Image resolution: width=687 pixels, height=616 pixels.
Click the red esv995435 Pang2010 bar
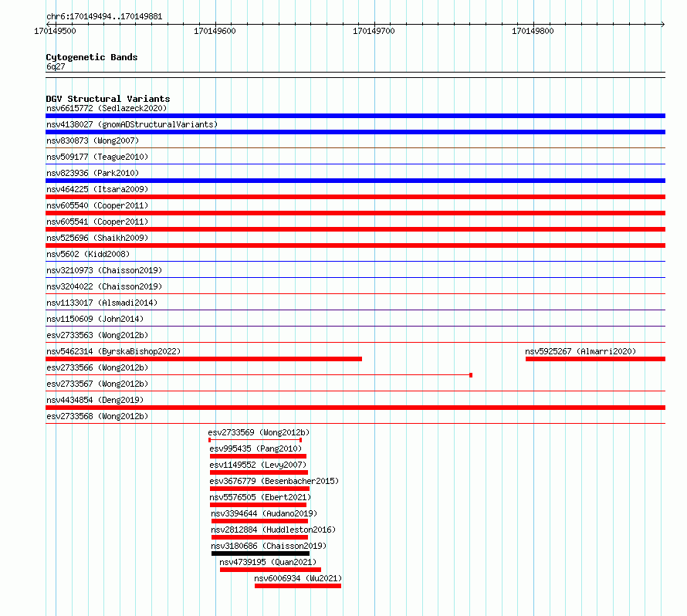(258, 456)
